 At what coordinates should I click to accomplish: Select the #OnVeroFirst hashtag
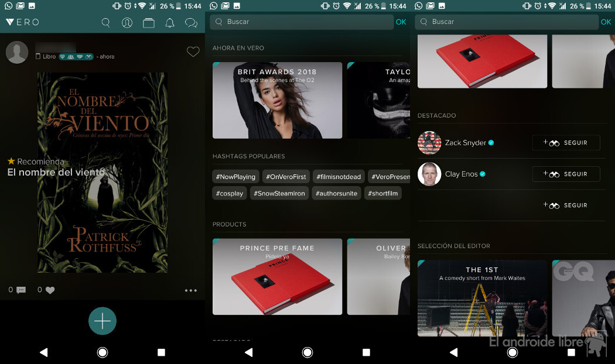286,177
